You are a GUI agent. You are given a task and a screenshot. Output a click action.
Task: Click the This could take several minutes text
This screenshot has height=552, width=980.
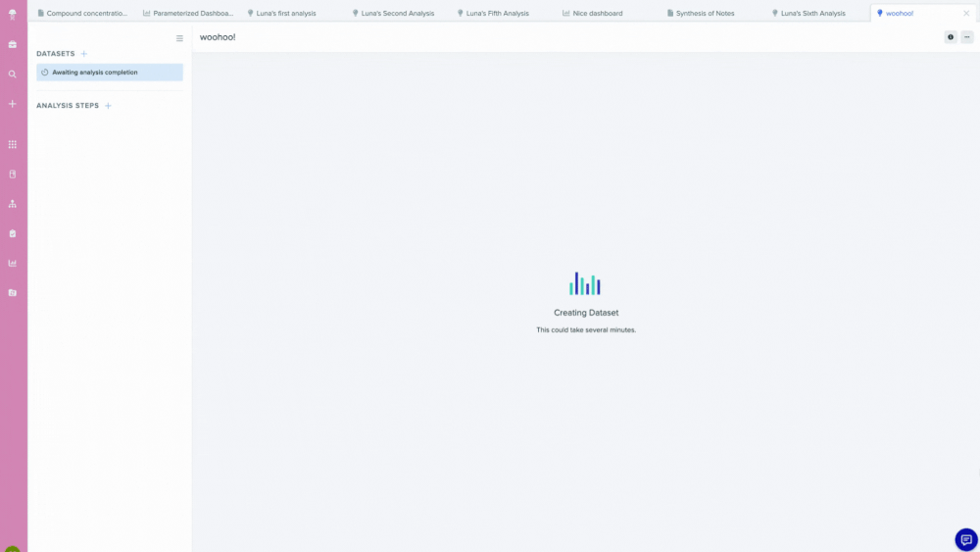586,330
